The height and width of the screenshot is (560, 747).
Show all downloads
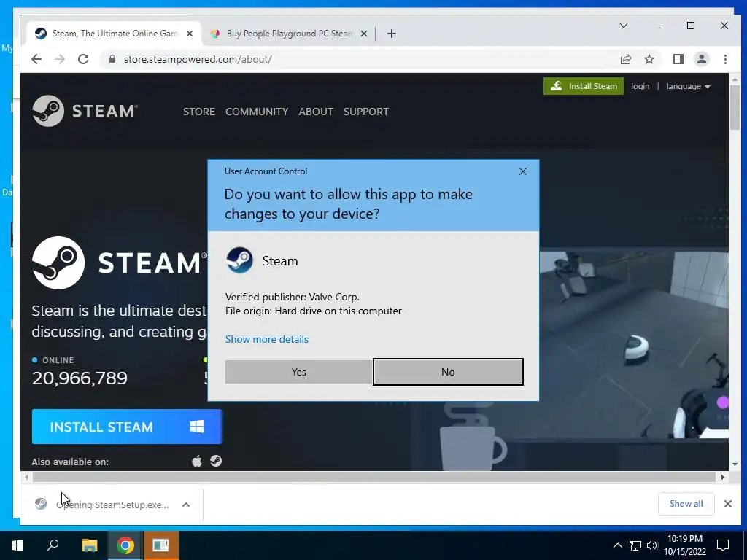coord(686,504)
